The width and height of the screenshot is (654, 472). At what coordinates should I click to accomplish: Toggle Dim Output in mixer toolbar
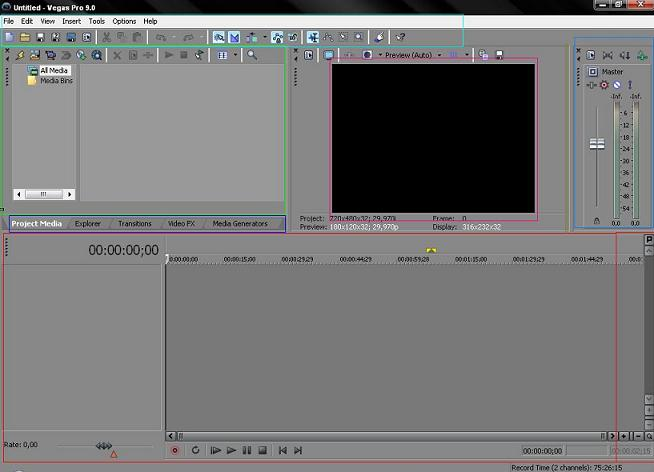tap(625, 55)
